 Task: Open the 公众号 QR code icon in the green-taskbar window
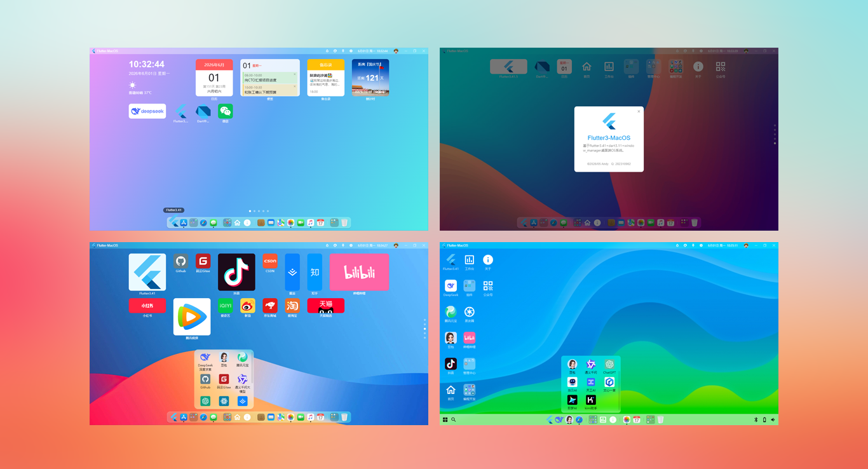(488, 285)
